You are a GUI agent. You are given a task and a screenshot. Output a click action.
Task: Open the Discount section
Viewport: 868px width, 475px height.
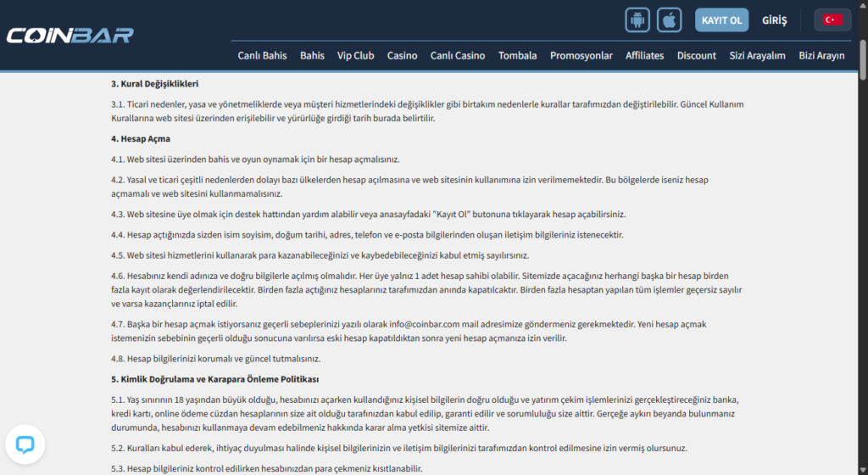697,55
